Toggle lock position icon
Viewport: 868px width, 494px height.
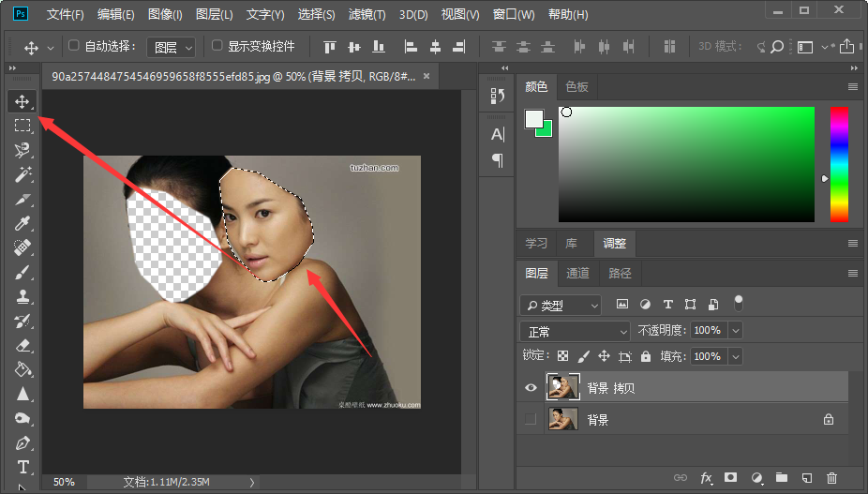click(604, 356)
